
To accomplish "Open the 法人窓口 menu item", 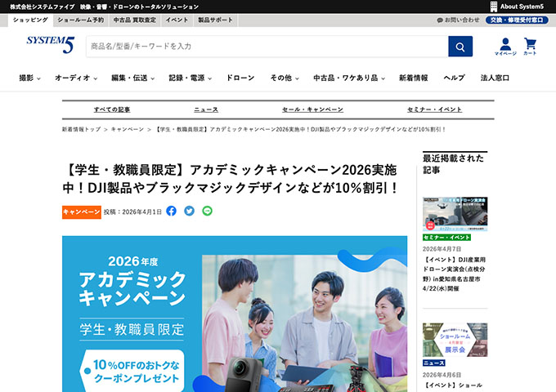I will tap(495, 78).
